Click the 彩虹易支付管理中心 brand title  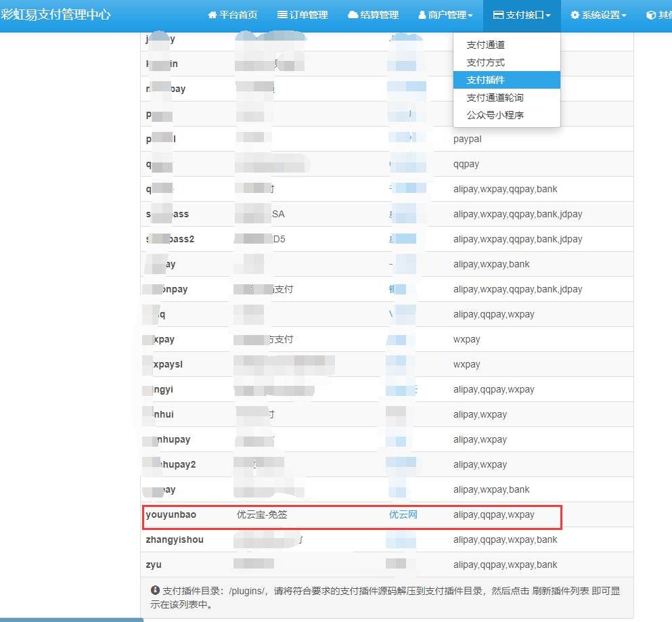click(x=55, y=14)
